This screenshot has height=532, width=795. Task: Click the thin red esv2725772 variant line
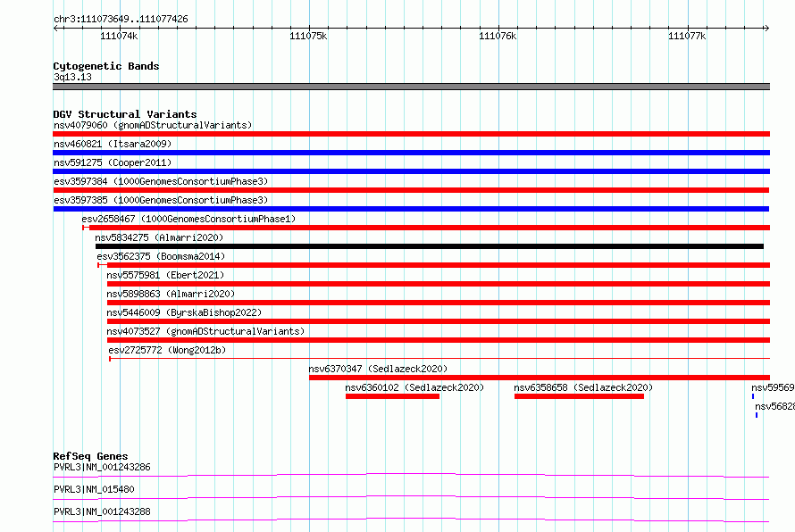click(x=439, y=359)
